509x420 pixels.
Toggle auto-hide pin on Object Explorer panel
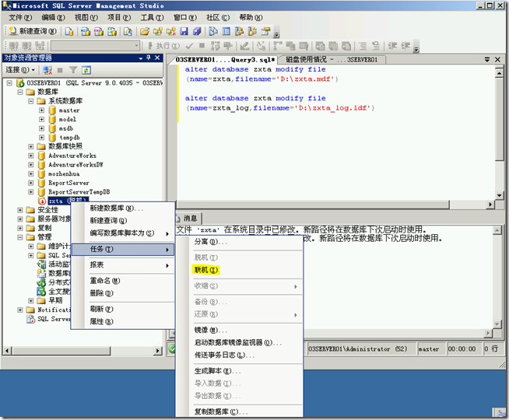(149, 58)
